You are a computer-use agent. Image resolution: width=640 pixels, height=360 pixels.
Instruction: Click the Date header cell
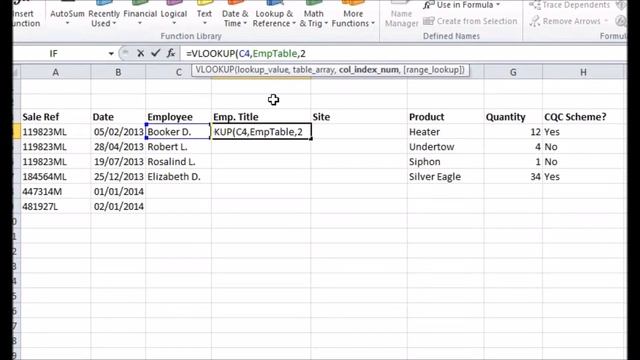118,117
